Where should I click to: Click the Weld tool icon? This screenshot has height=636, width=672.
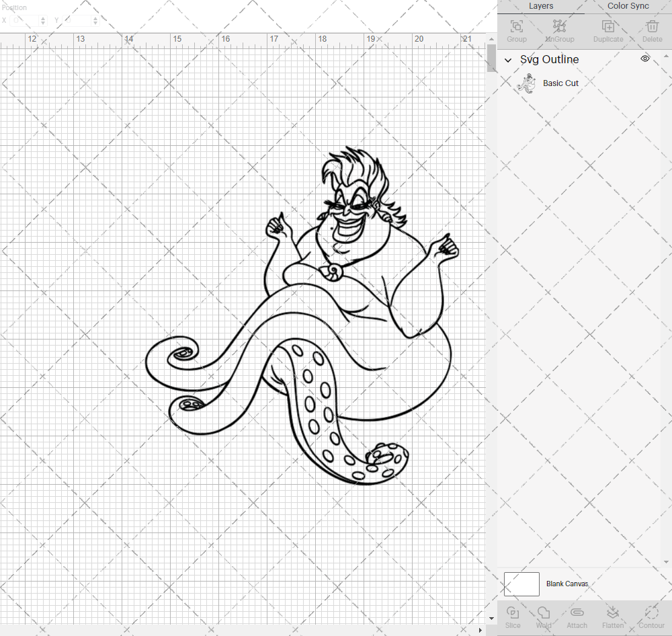pyautogui.click(x=544, y=612)
